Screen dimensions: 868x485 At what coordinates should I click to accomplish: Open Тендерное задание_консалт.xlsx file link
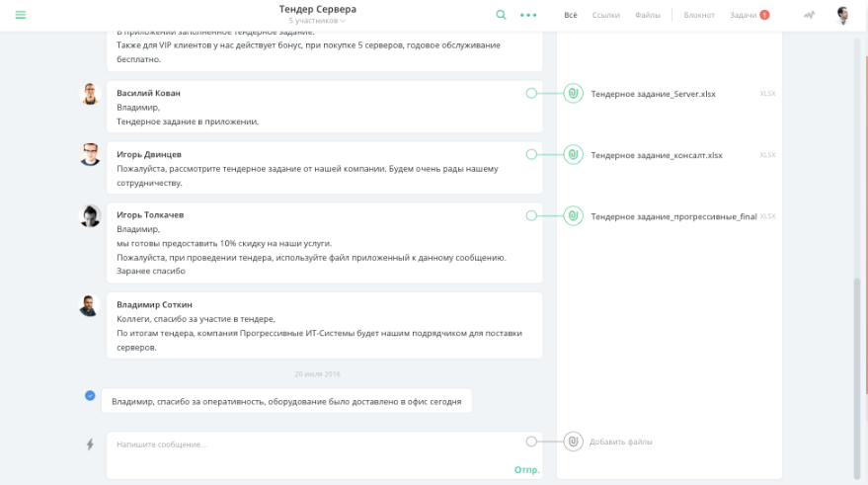click(x=657, y=155)
